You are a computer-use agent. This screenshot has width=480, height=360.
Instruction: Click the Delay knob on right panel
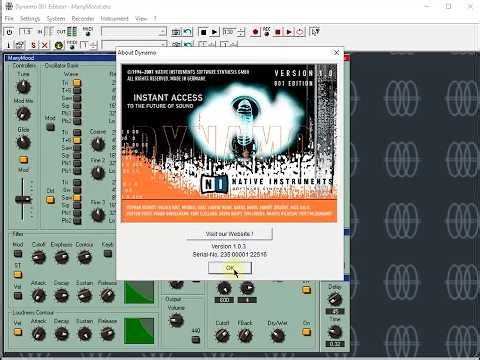[335, 299]
